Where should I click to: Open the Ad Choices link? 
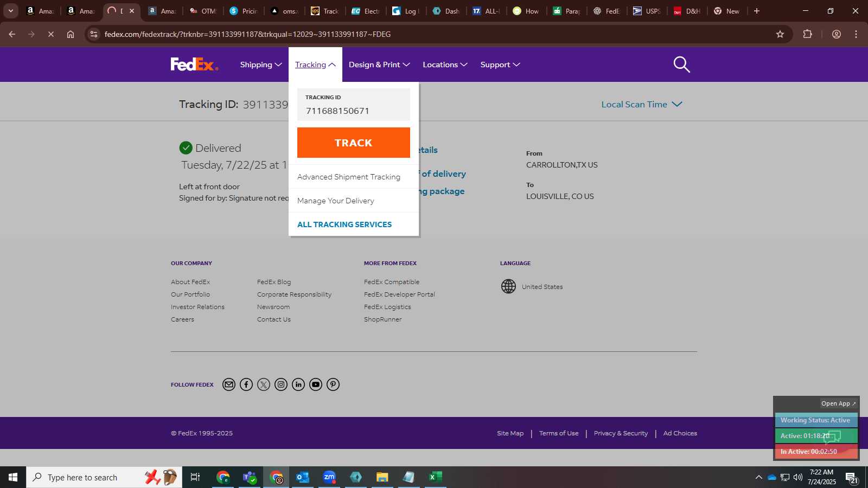pos(680,433)
